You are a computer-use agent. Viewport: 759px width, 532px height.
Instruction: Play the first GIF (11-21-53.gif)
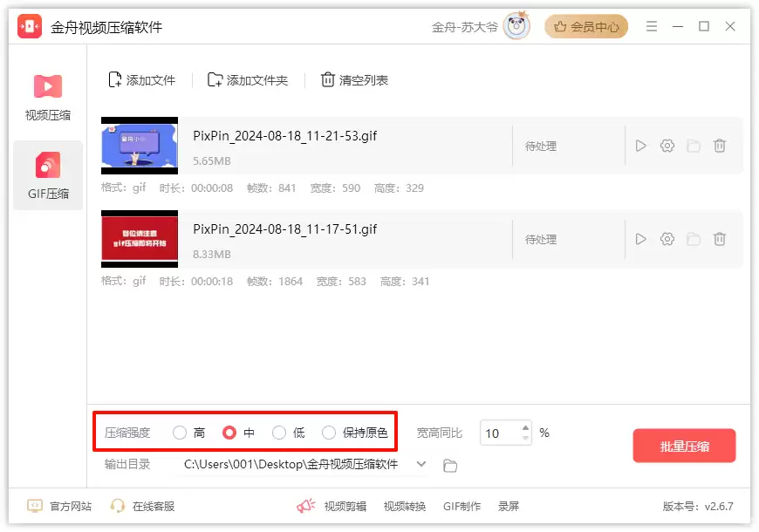(x=640, y=146)
